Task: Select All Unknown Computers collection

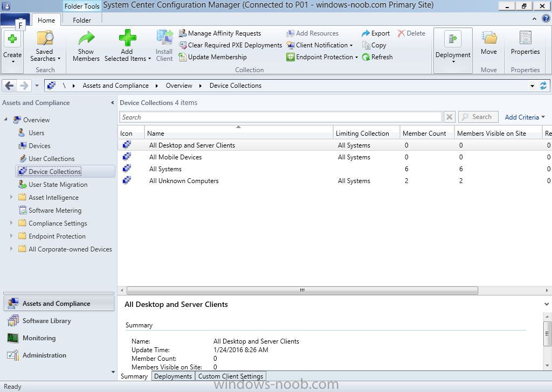Action: (335, 181)
